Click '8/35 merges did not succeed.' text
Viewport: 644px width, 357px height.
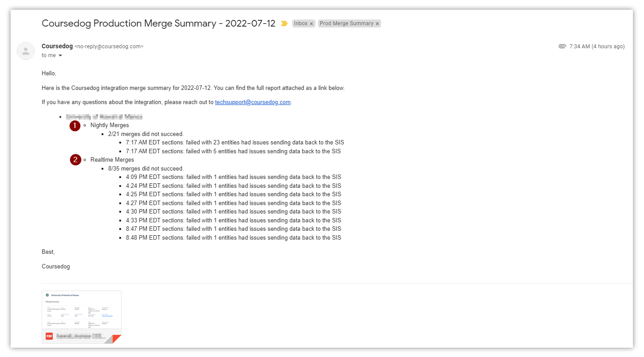click(x=146, y=169)
